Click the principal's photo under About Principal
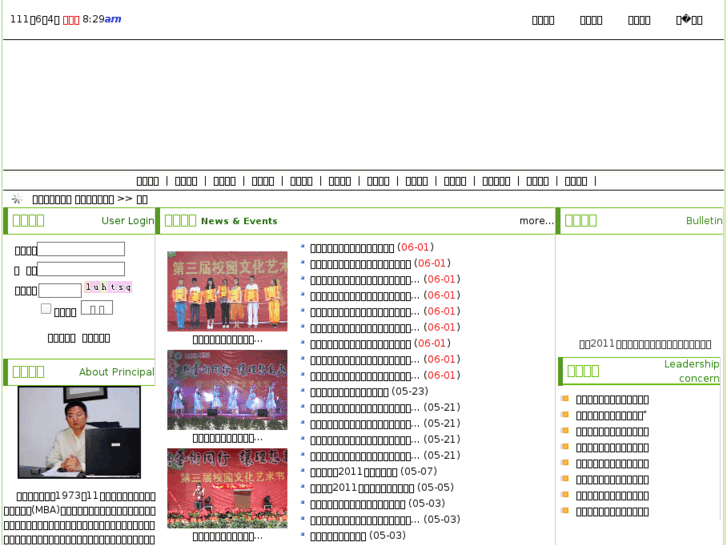Screen dimensions: 727x545 click(x=79, y=432)
